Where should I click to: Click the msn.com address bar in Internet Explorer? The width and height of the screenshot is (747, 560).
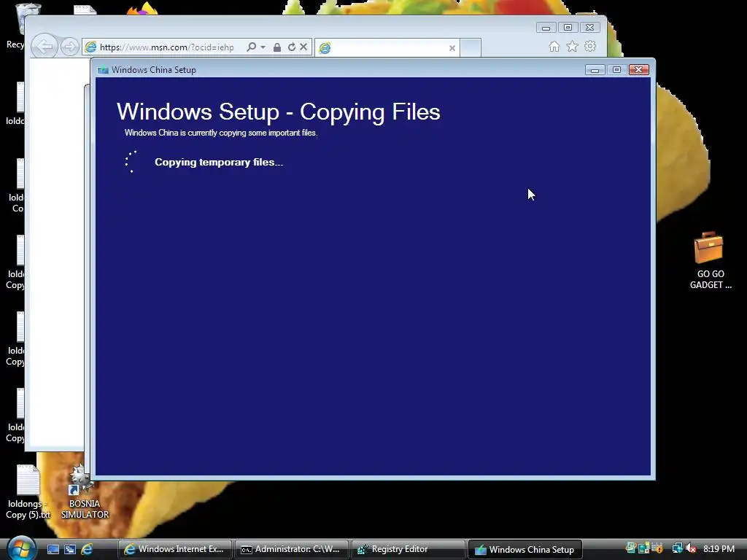pos(167,47)
